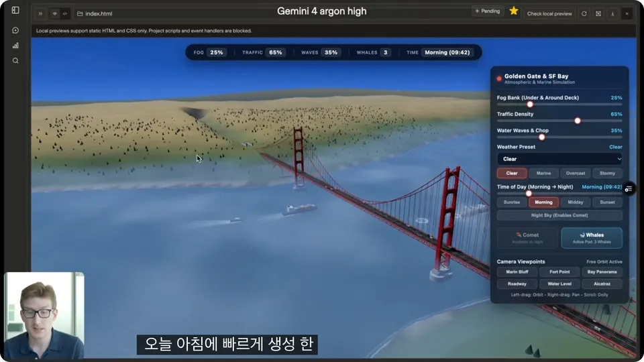Select Sunset time of day
The width and height of the screenshot is (644, 362).
607,202
